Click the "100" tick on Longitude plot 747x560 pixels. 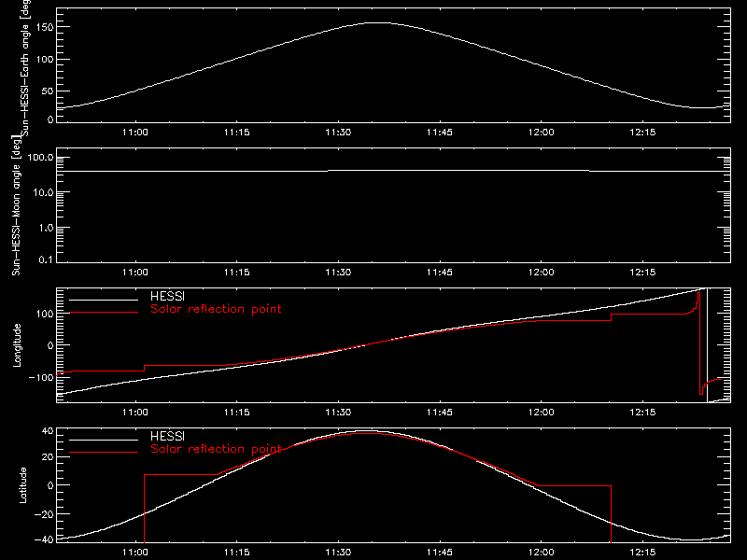(x=47, y=314)
